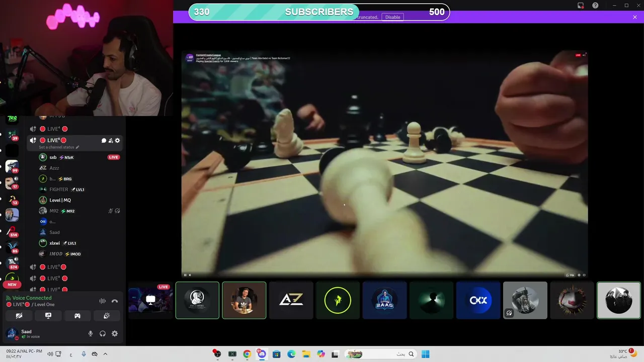Screen dimensions: 644x362
Task: Open server with 514 notification badge
Action: [x=12, y=231]
